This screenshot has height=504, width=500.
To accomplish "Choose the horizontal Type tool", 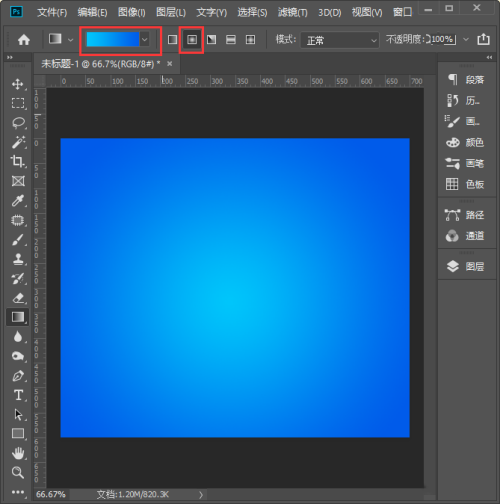I will [x=18, y=395].
